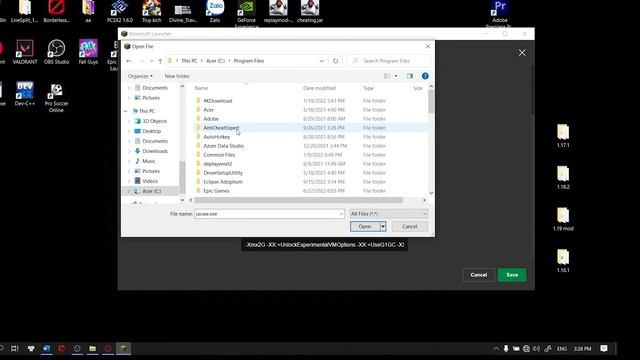Click the File name input field
Screen dimensions: 640x360
point(267,214)
